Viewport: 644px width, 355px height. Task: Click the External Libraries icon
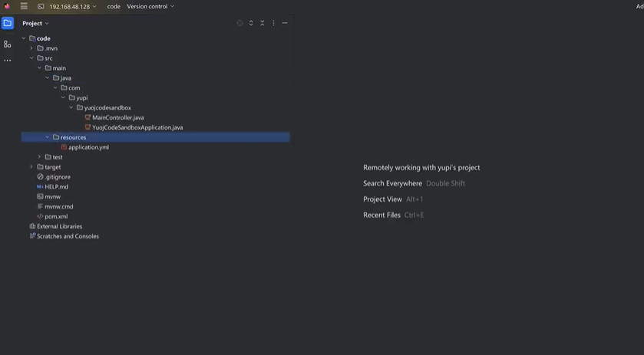coord(32,226)
